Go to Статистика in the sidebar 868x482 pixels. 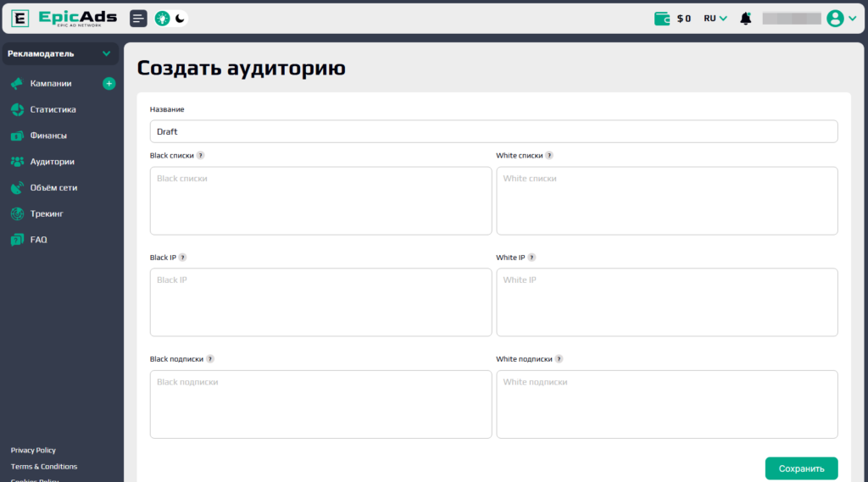pos(53,109)
